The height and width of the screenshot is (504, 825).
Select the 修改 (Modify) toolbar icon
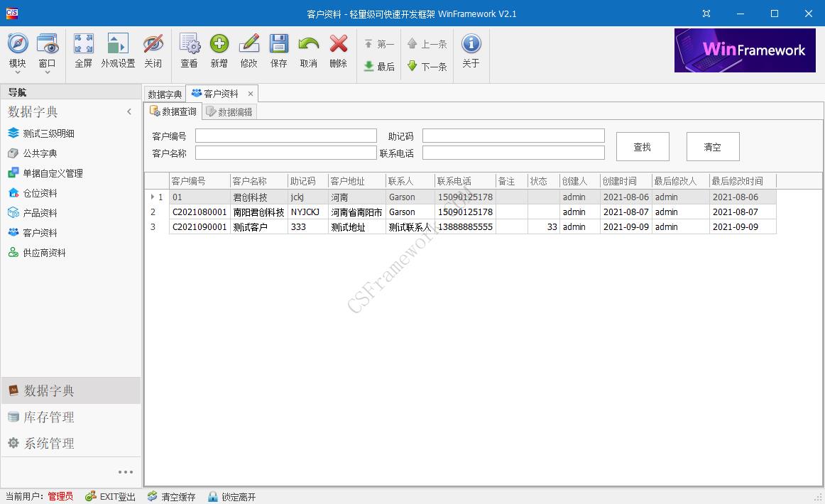click(249, 50)
